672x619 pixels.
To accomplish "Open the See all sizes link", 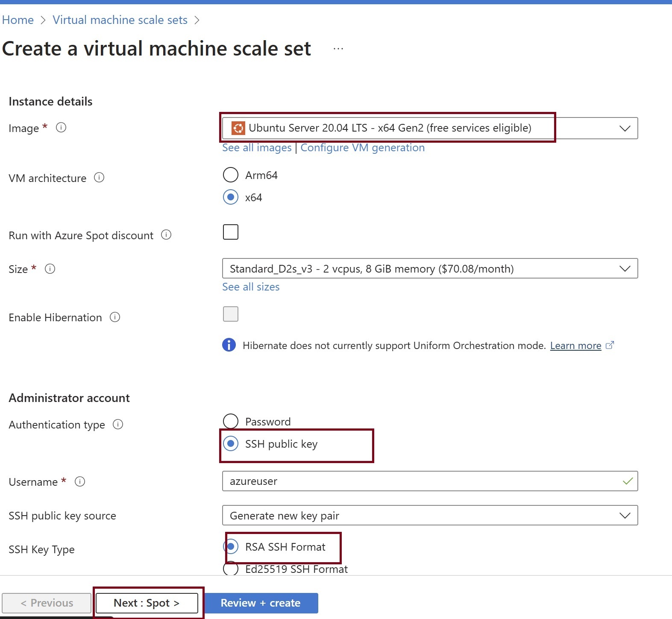I will click(x=251, y=287).
